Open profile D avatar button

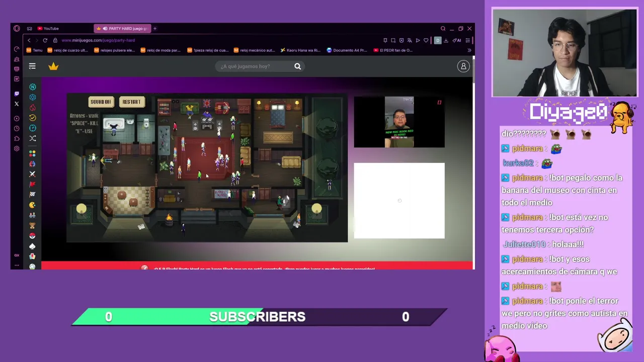(x=437, y=40)
